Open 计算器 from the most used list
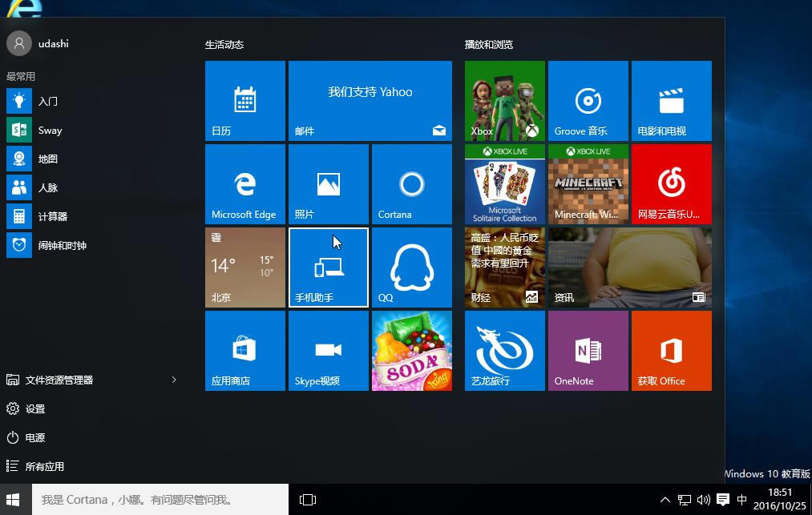 pyautogui.click(x=93, y=216)
